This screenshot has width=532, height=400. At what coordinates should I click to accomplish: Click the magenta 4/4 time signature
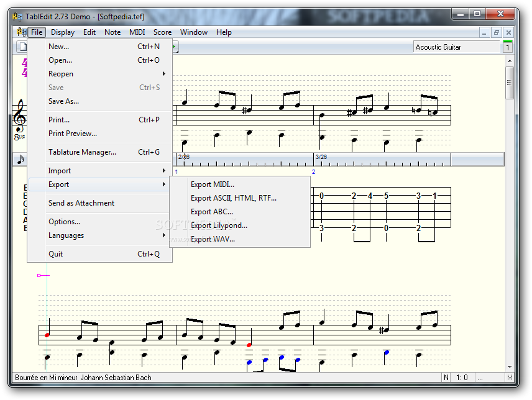(24, 68)
